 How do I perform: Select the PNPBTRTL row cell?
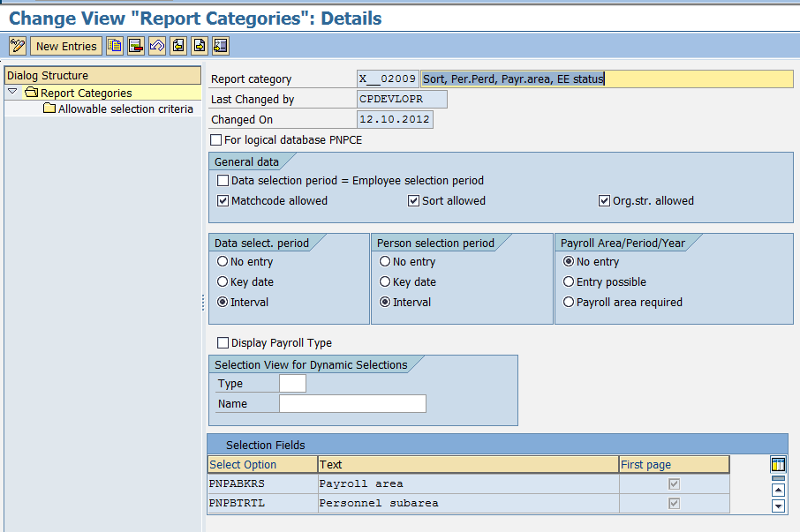click(263, 503)
